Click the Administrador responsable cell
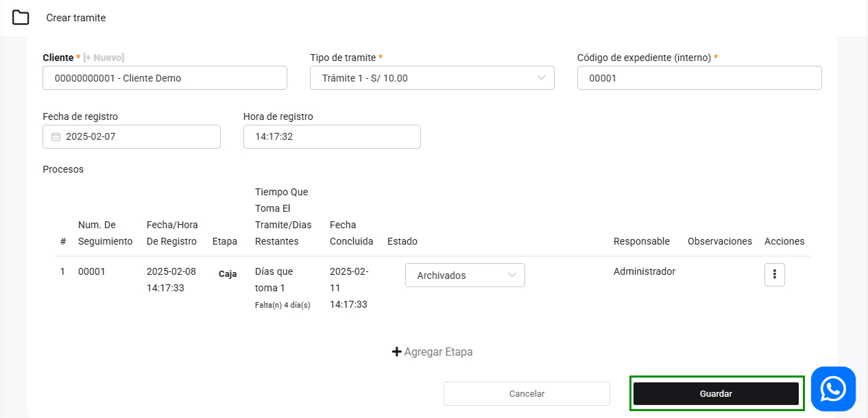 [644, 271]
